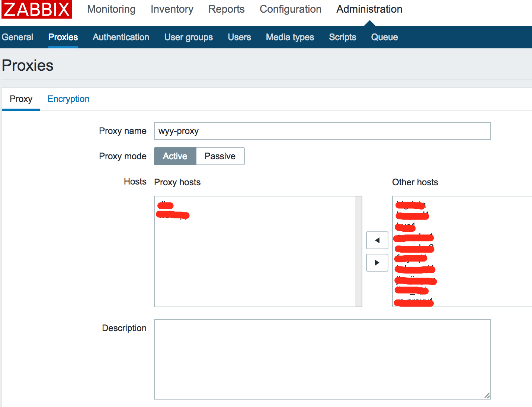Click into the Description text area
Viewport: 532px width, 407px height.
pos(323,359)
